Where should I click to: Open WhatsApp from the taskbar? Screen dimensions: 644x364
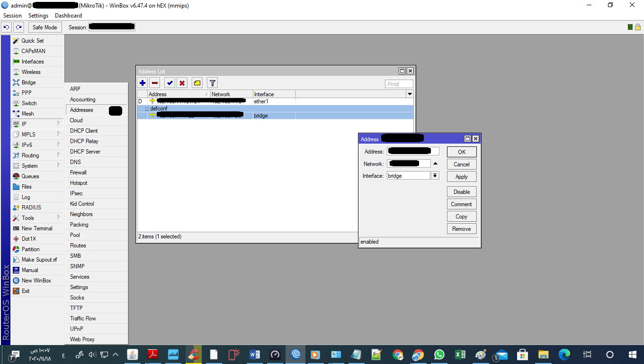[x=439, y=355]
